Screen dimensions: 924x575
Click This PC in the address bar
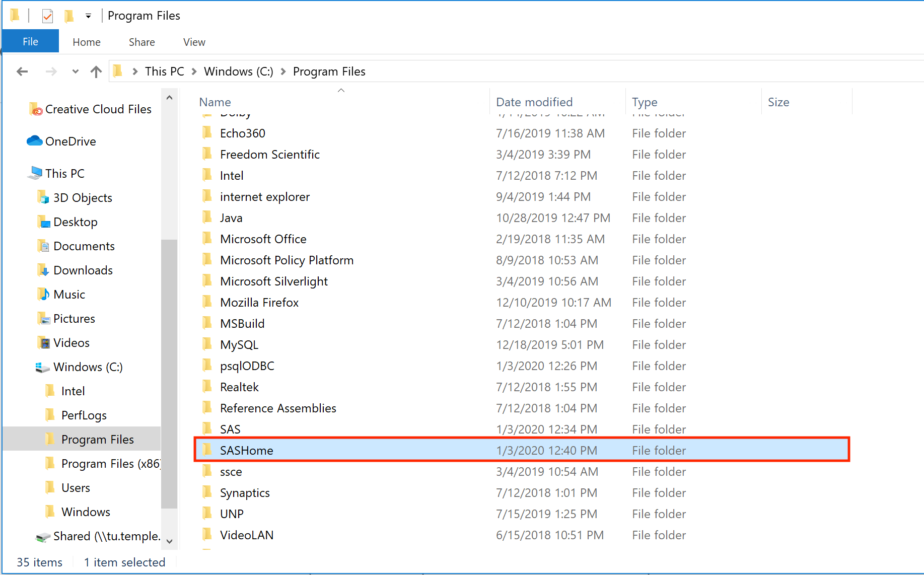pos(165,71)
